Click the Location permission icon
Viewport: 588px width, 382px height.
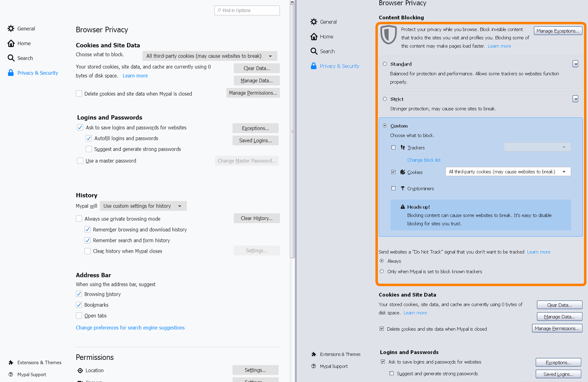[x=80, y=371]
